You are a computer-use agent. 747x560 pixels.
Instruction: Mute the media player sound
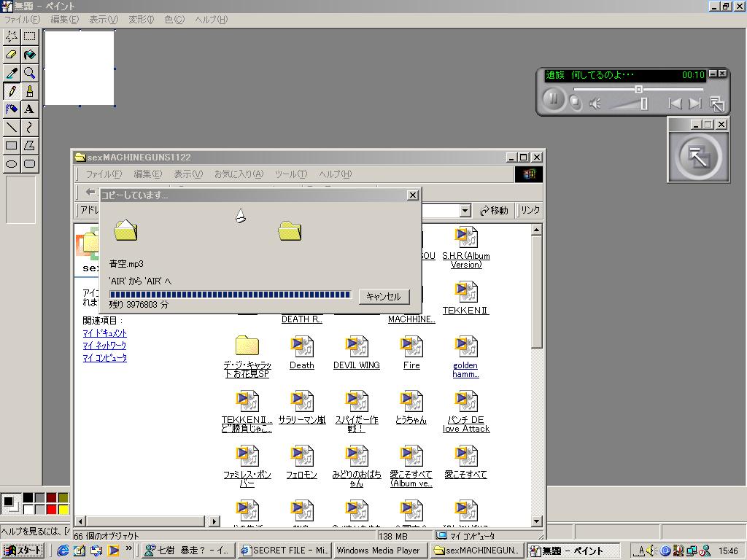coord(595,104)
